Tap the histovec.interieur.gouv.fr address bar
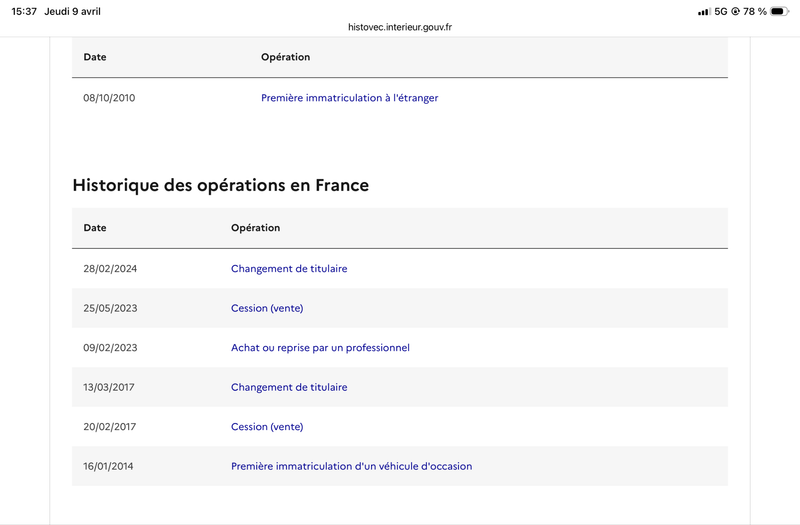 (x=400, y=26)
